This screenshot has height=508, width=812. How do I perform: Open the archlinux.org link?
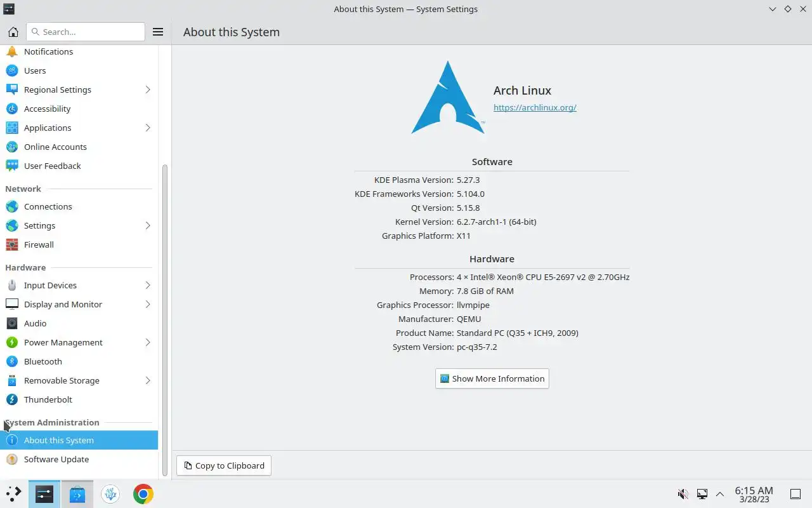[x=535, y=107]
